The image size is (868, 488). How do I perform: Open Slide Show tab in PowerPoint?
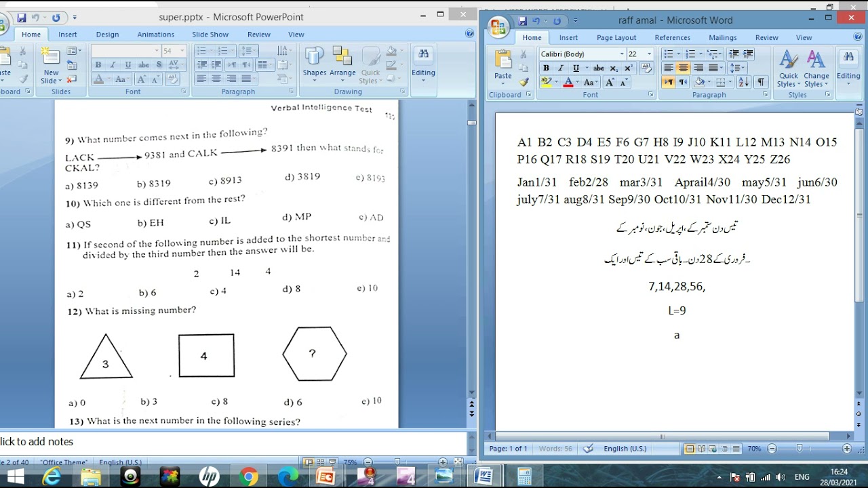pyautogui.click(x=210, y=35)
